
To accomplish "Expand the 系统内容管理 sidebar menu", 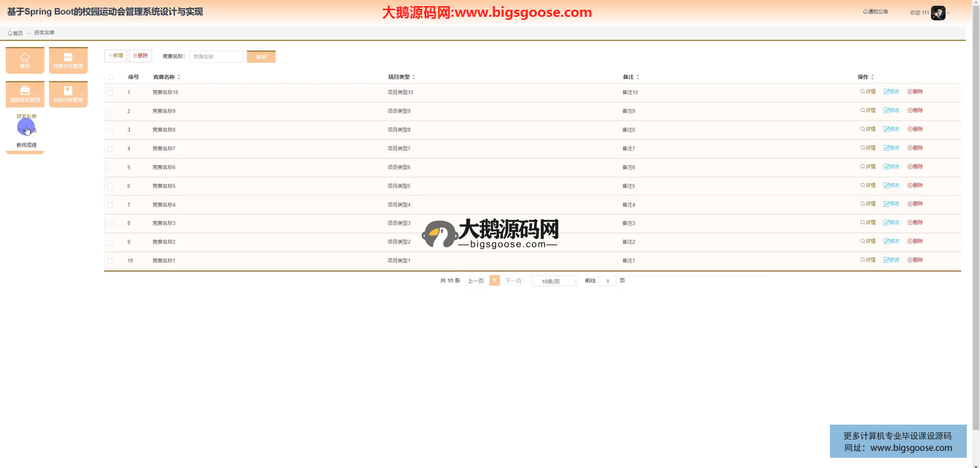I will (x=68, y=94).
